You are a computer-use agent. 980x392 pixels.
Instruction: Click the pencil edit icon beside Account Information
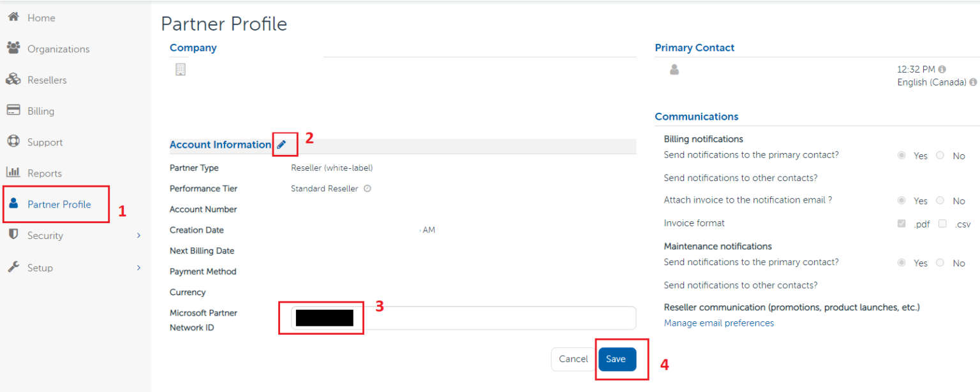coord(281,145)
